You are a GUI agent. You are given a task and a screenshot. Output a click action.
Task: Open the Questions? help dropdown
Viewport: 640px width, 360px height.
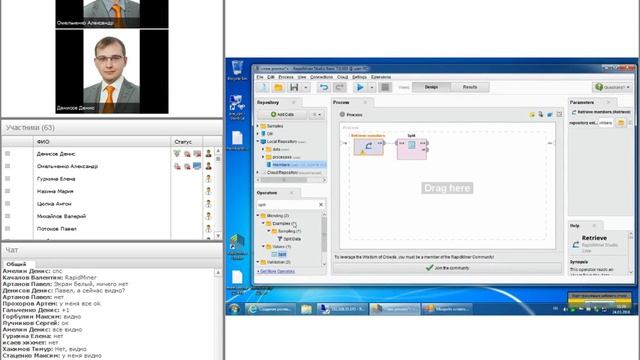coord(612,87)
